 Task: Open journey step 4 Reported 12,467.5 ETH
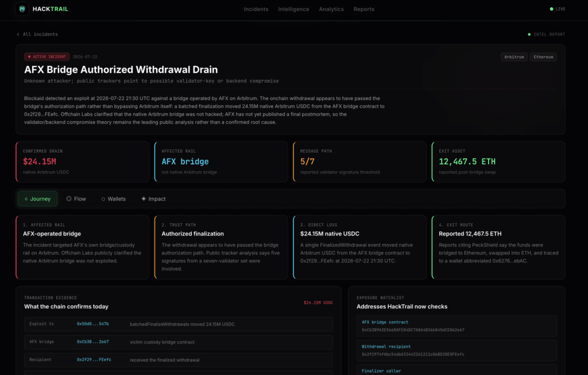point(498,247)
